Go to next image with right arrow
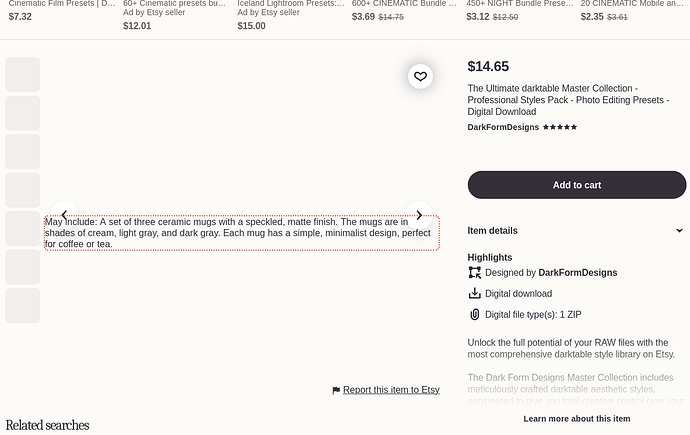Viewport: 690px width, 435px height. tap(419, 215)
